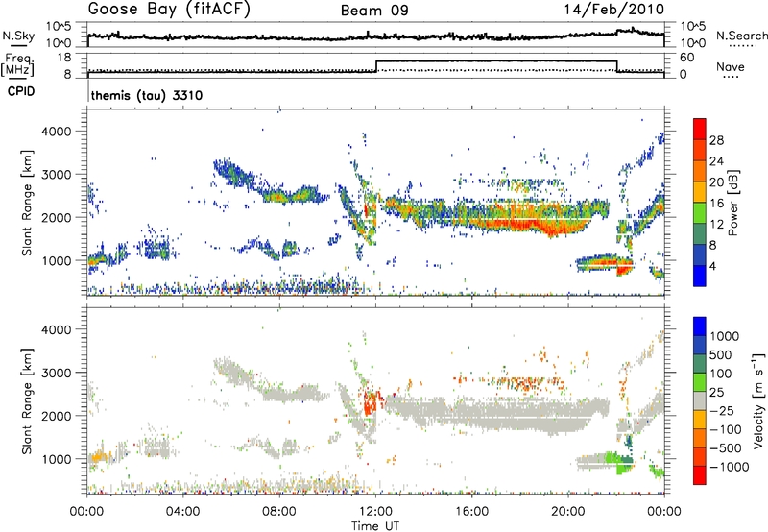Click the 'Nave' legend label
768x532 pixels.
point(731,67)
